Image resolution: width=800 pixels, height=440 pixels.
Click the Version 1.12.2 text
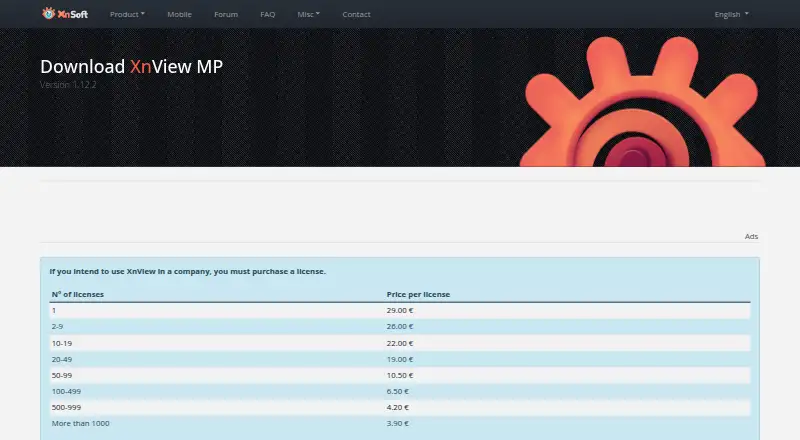pyautogui.click(x=68, y=85)
